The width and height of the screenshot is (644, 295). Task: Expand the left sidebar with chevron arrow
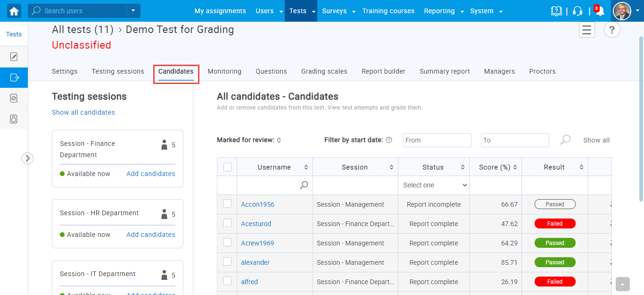[x=27, y=158]
